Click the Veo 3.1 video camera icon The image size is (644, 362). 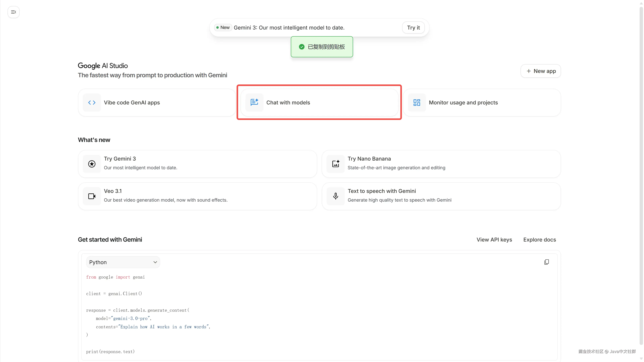[x=92, y=196]
